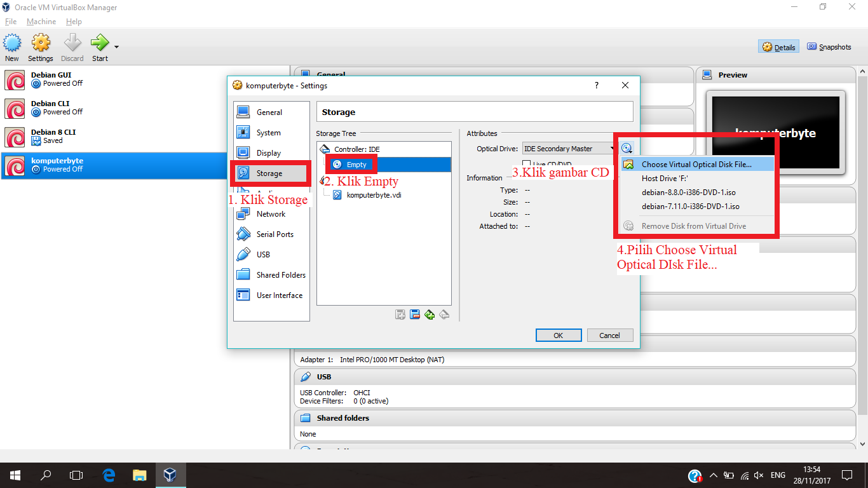Select the Debian CLI virtual machine
This screenshot has width=868, height=488.
(x=145, y=108)
